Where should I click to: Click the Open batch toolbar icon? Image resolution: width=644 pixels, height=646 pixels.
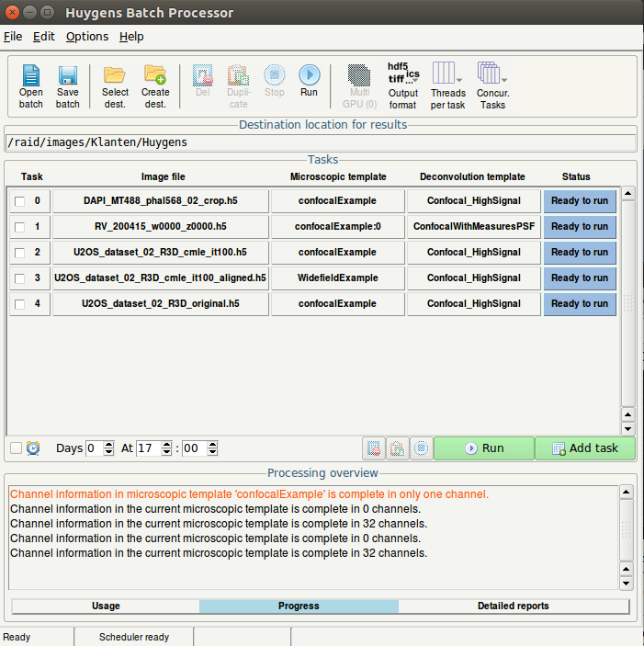31,85
